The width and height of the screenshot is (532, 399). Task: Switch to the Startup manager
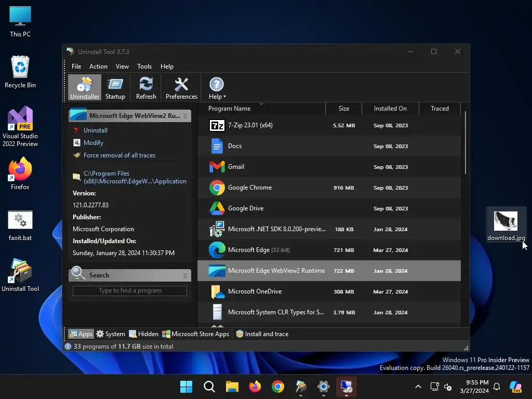pos(115,88)
